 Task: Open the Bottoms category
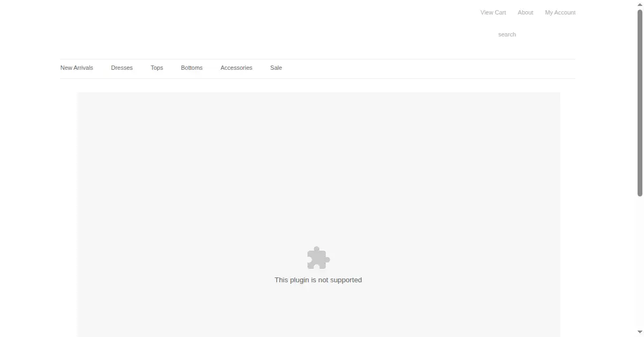192,68
